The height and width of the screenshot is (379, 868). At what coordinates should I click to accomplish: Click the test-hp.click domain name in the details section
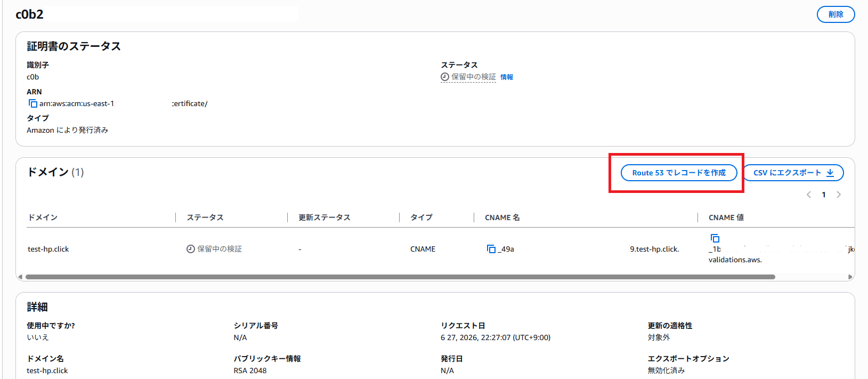tap(47, 370)
